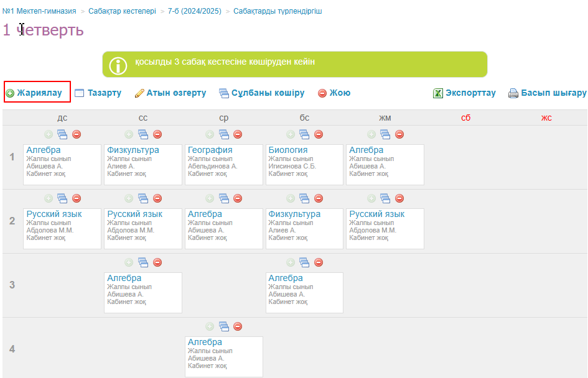588x378 pixels.
Task: Click red delete icon above period 4 Алгебра
Action: (238, 326)
